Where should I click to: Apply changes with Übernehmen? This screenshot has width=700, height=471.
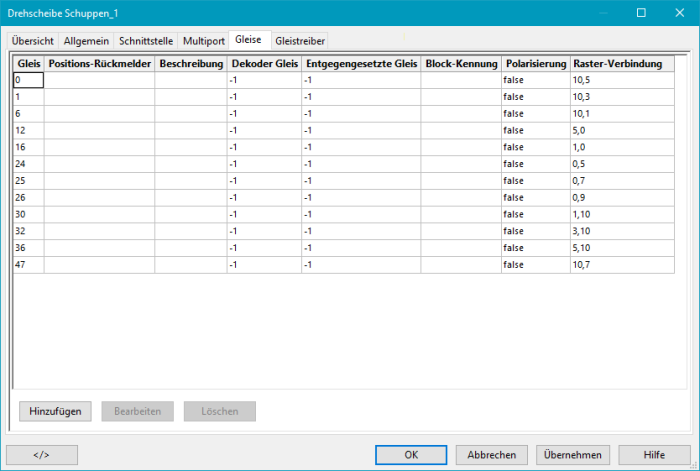[x=573, y=454]
